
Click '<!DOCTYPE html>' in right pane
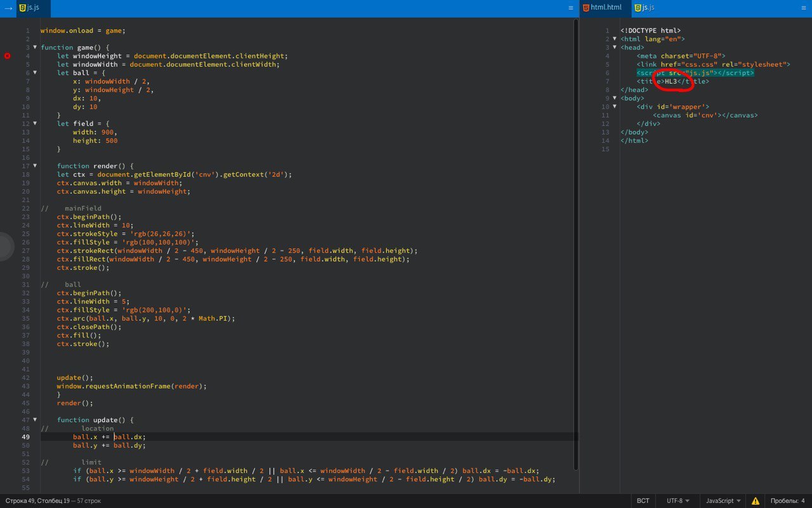651,30
